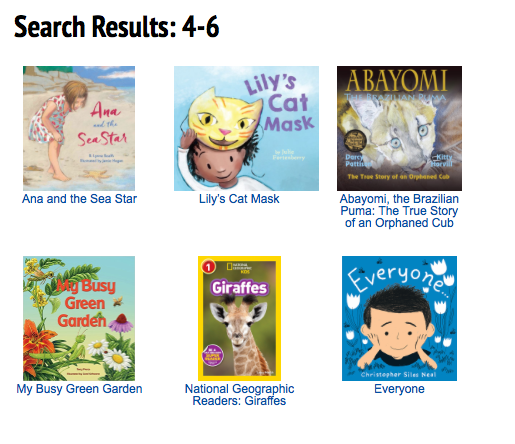
Task: Click the National Geographic Kids logo
Action: pos(239,267)
